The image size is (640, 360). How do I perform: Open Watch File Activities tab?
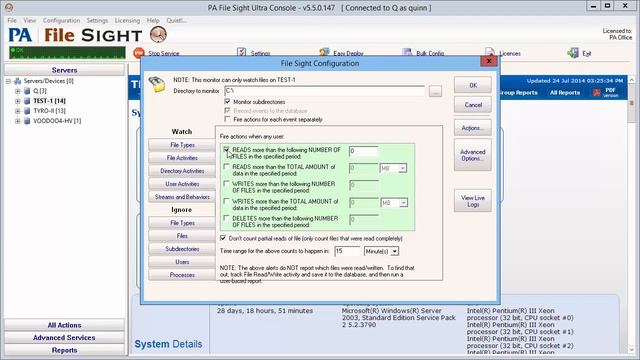(182, 158)
